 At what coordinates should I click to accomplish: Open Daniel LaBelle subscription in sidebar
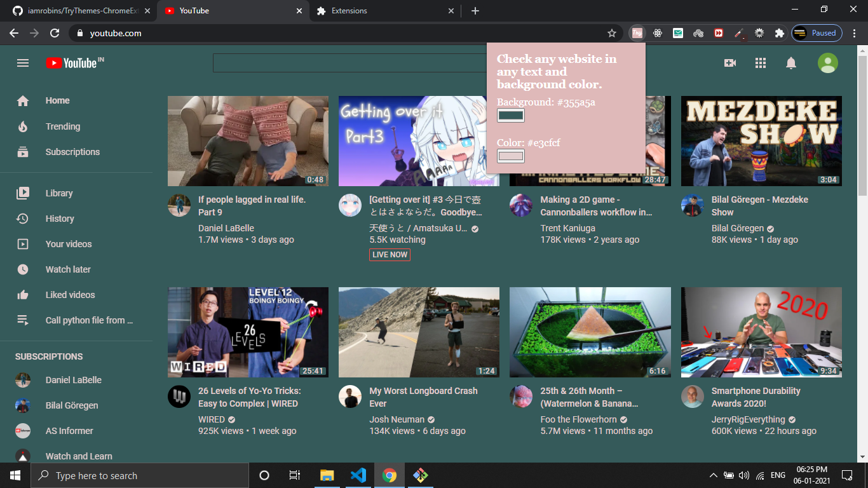pyautogui.click(x=76, y=380)
